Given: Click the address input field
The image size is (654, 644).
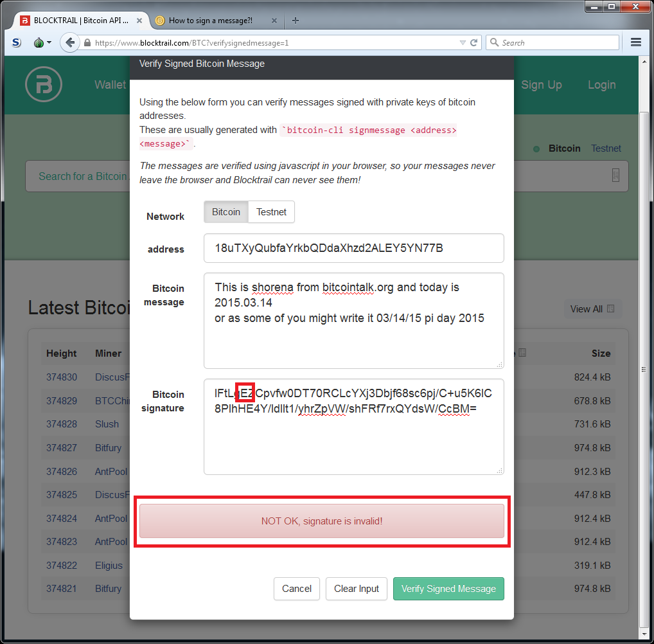Looking at the screenshot, I should (x=354, y=248).
